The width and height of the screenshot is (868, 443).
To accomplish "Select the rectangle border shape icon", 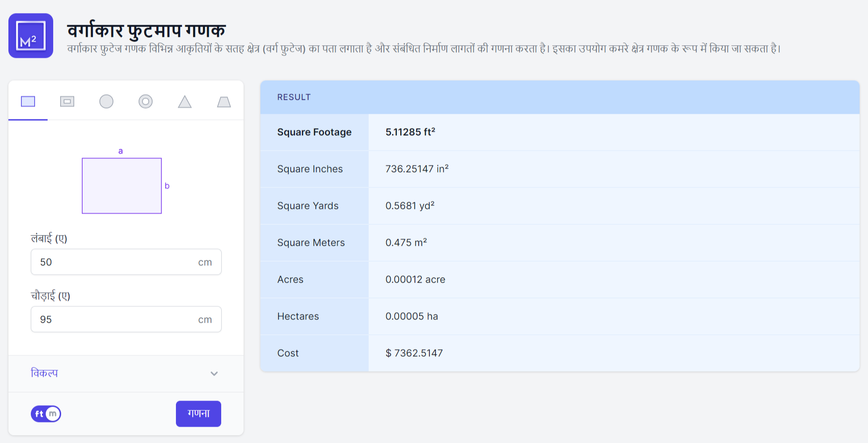I will (x=67, y=101).
